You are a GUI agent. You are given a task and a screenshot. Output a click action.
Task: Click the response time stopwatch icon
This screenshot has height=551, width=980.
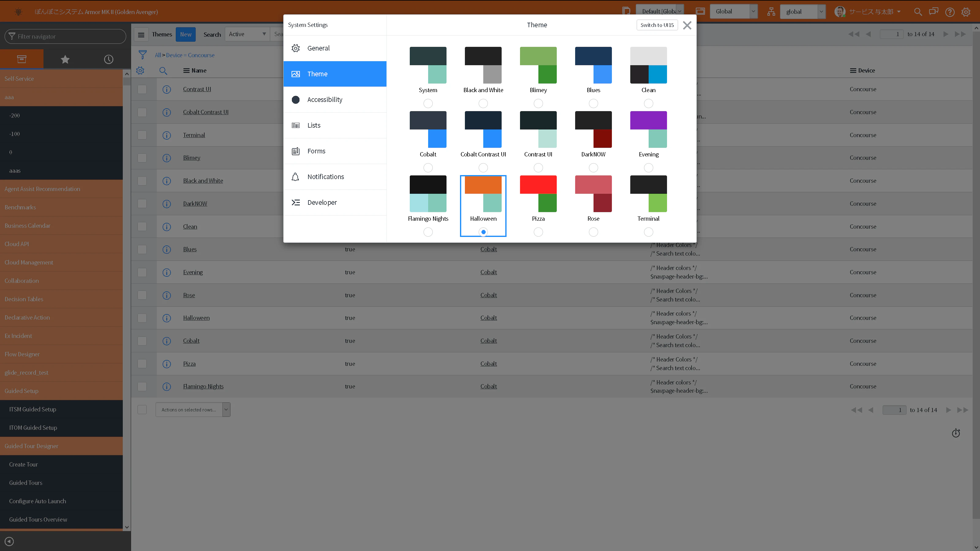[x=956, y=433]
